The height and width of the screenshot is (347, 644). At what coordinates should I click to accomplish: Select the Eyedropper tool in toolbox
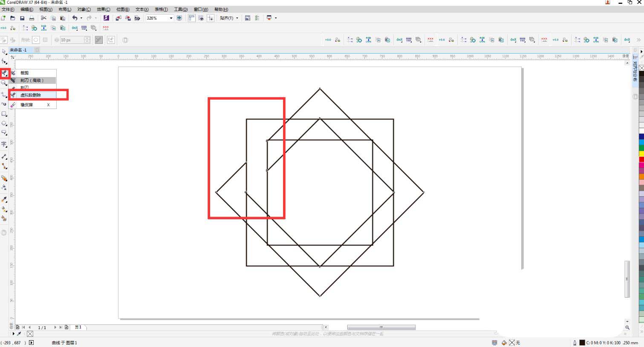tap(4, 199)
